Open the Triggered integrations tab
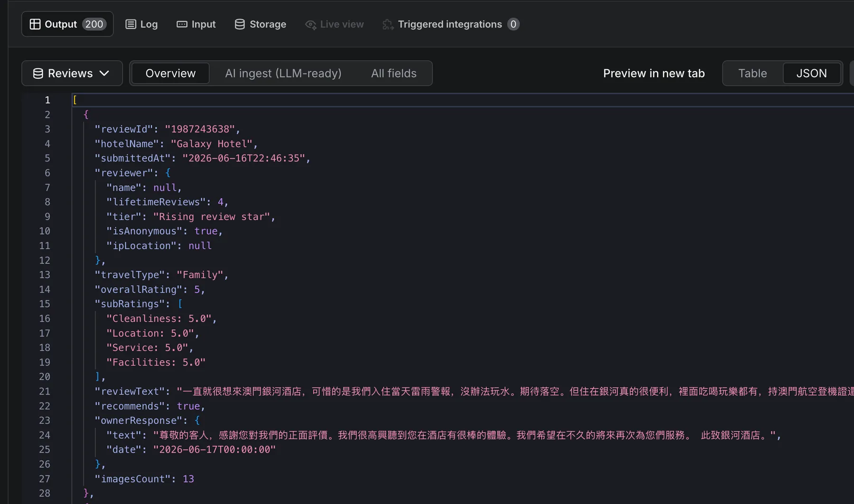This screenshot has width=854, height=504. pyautogui.click(x=451, y=24)
